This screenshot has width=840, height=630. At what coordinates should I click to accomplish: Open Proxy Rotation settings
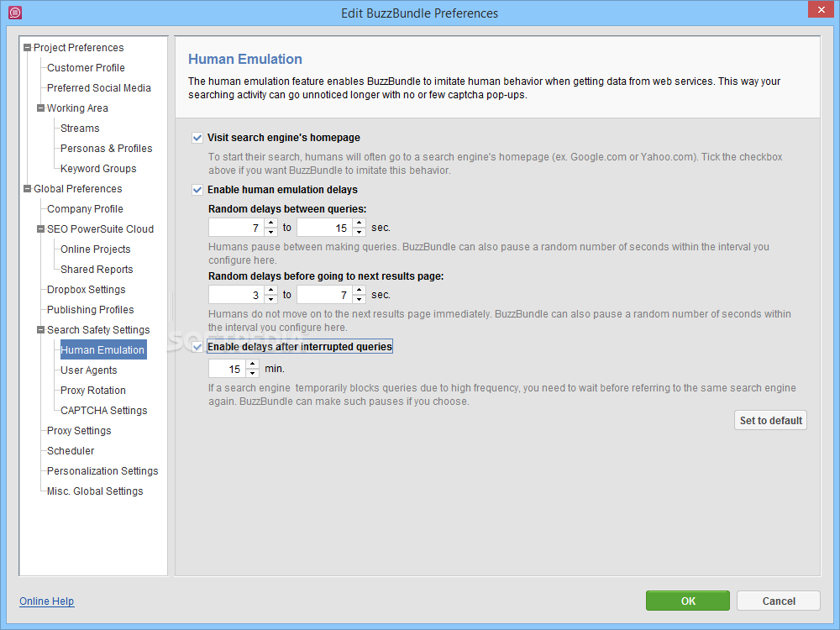tap(92, 390)
